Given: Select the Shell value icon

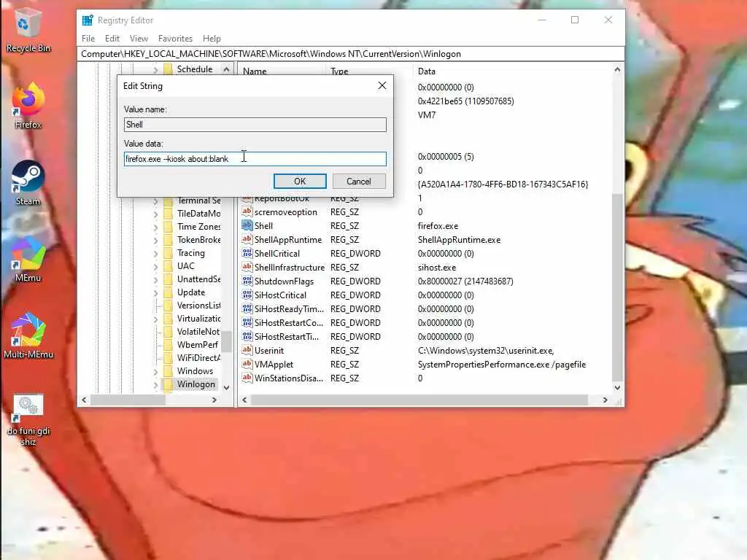Looking at the screenshot, I should (247, 225).
